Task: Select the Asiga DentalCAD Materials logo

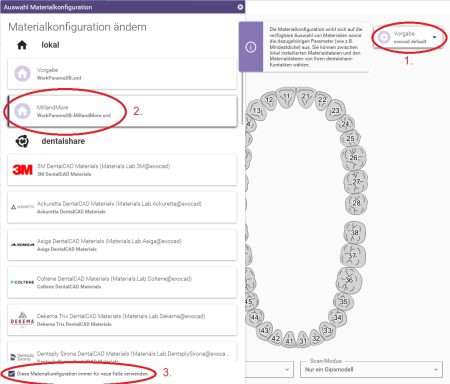Action: (x=22, y=245)
